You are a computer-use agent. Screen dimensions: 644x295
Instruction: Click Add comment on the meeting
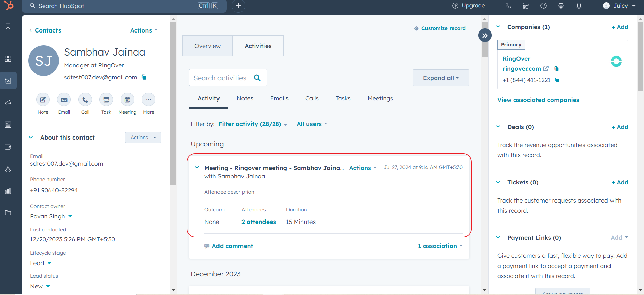(x=229, y=246)
